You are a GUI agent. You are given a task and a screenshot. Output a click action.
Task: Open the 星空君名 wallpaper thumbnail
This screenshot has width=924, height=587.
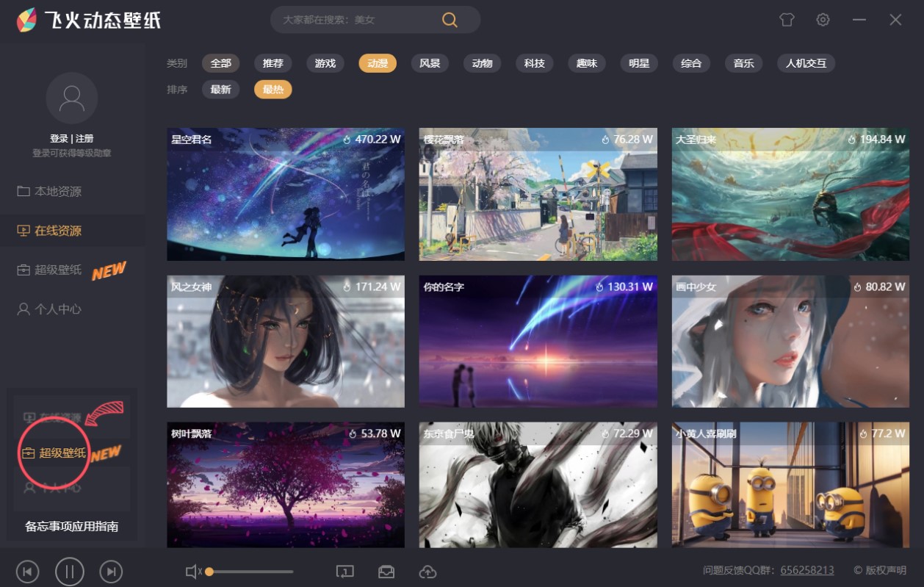tap(286, 194)
